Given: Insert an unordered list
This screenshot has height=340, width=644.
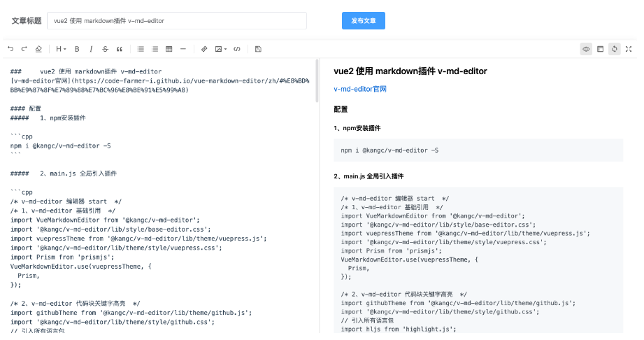Looking at the screenshot, I should (141, 49).
